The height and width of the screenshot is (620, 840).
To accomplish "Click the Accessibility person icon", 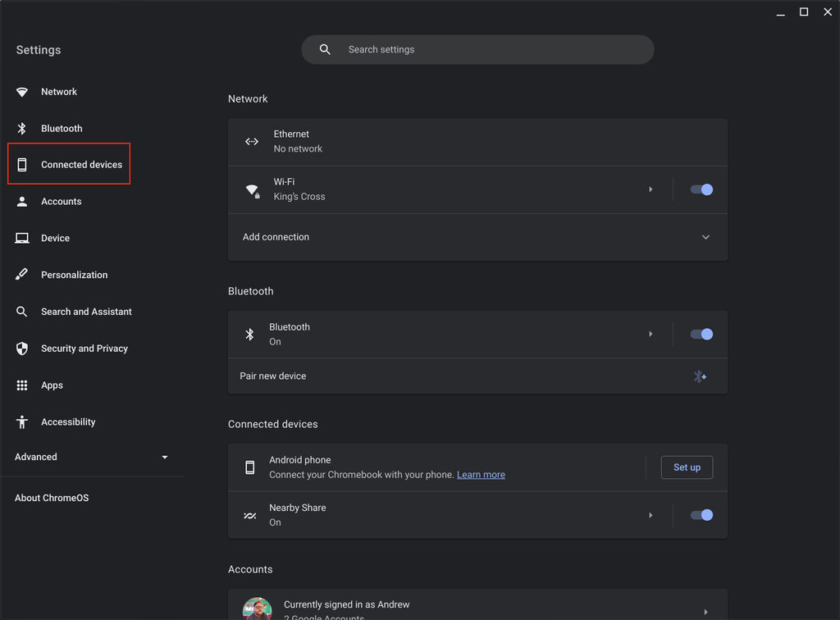I will [22, 422].
